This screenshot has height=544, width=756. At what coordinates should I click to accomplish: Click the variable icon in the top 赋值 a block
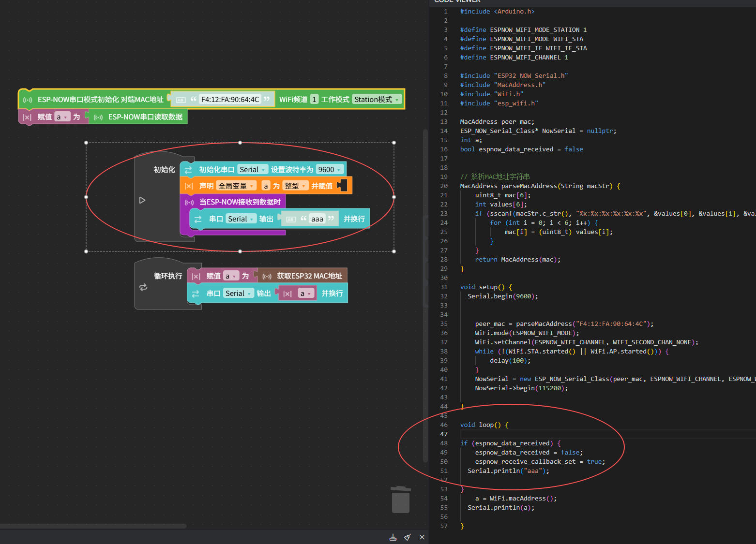click(27, 117)
